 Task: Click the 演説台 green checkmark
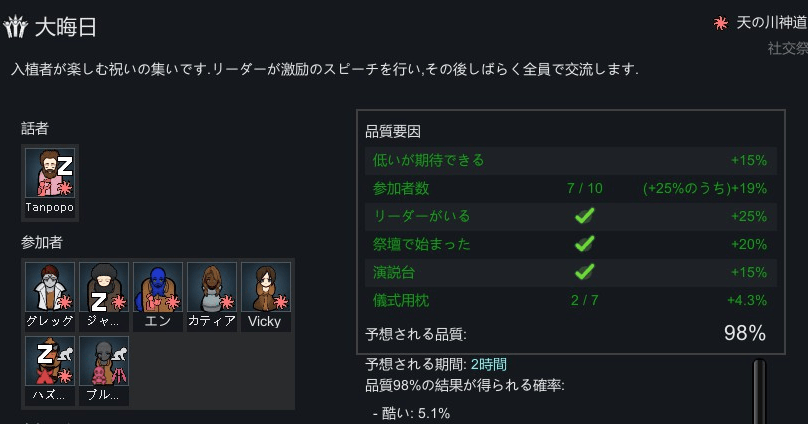point(584,272)
